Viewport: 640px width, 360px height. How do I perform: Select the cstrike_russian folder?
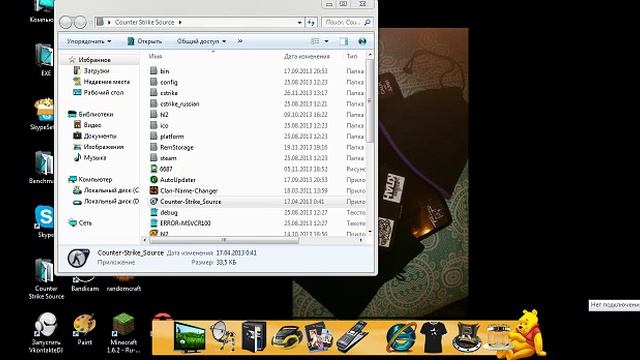[180, 104]
